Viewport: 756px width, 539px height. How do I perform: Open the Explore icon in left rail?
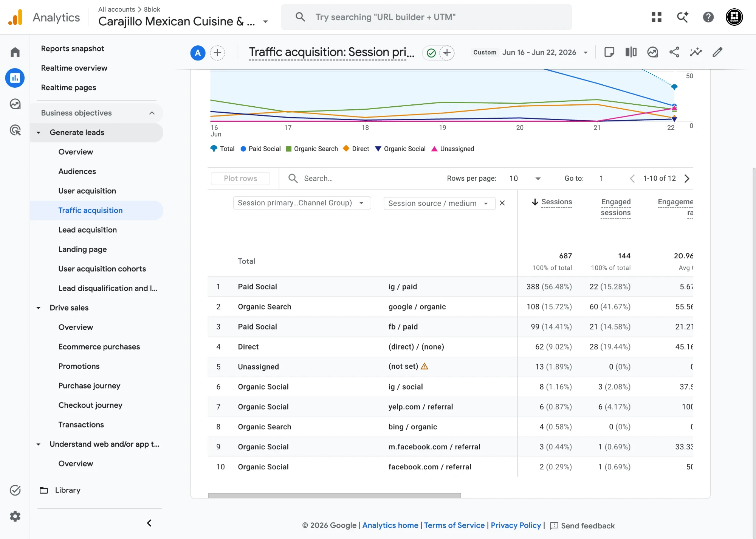[x=15, y=104]
